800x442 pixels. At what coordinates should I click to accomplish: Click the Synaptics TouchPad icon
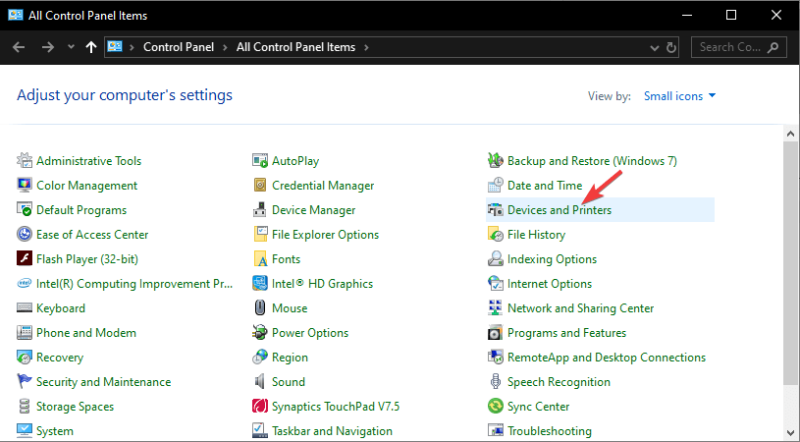pos(260,406)
